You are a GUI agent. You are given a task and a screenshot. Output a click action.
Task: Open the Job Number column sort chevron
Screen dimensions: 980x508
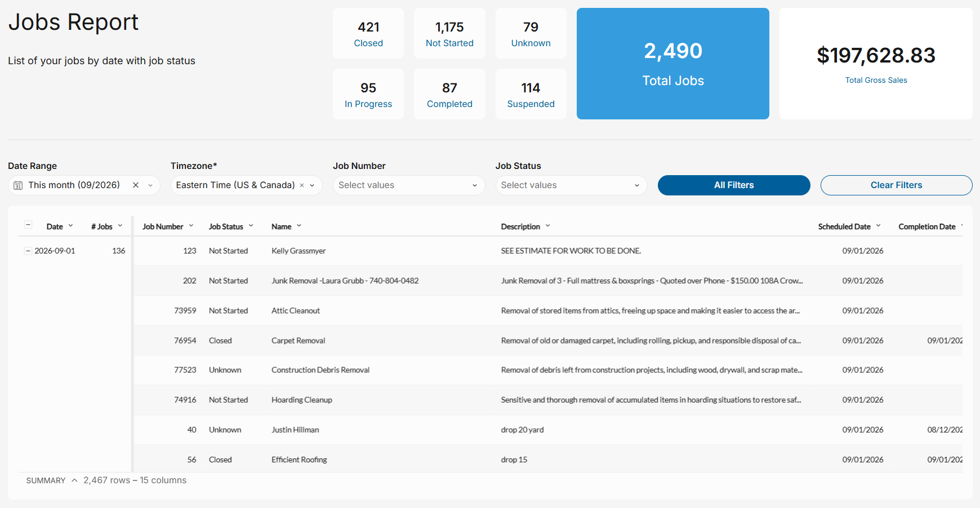tap(191, 226)
